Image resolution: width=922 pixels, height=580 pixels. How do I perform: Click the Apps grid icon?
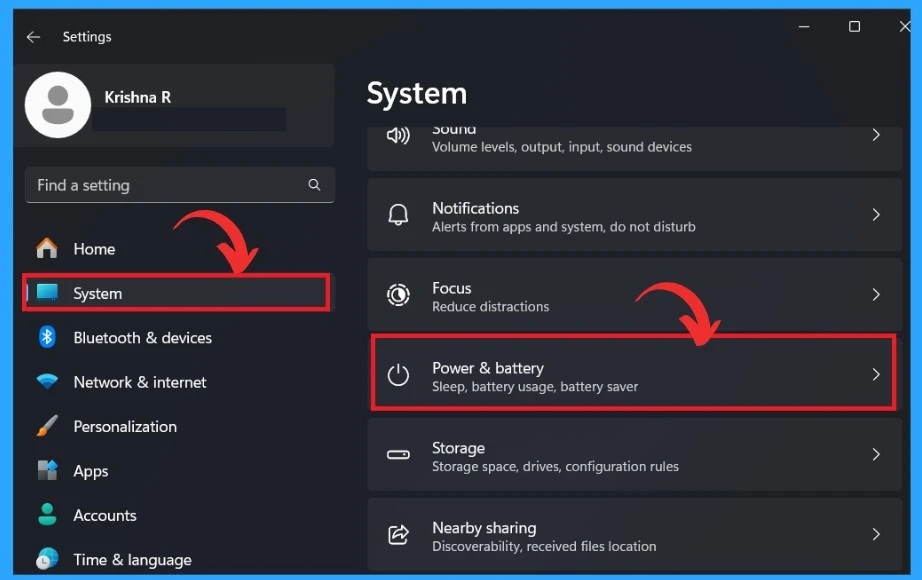[47, 470]
